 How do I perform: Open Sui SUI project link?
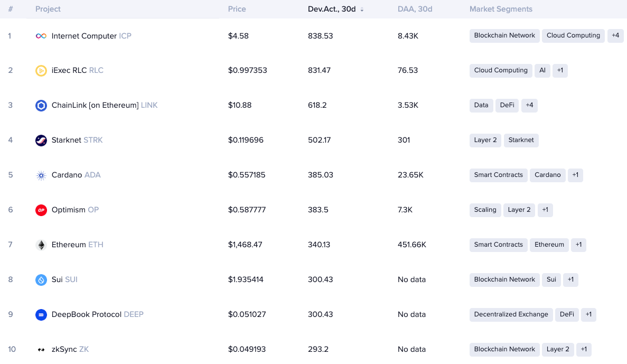pos(64,279)
